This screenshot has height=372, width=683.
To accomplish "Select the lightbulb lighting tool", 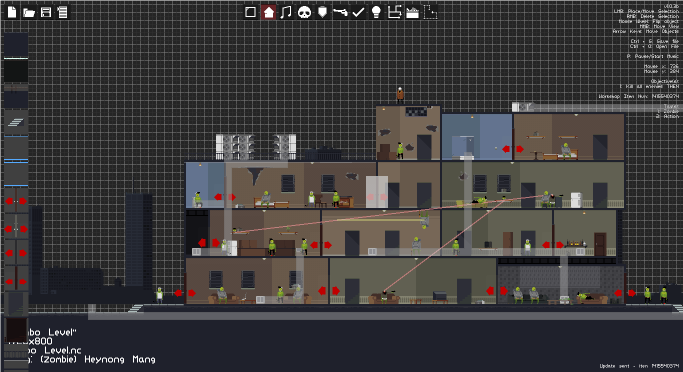I will [x=376, y=12].
